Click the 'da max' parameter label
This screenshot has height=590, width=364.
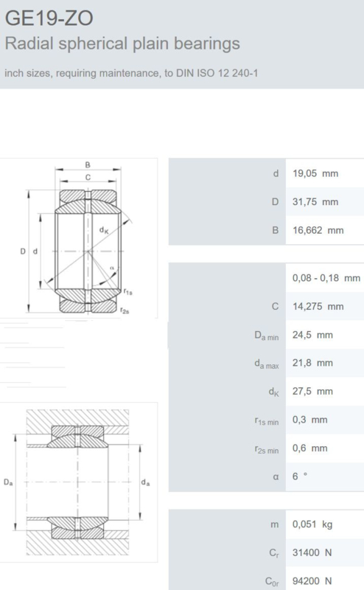coord(267,364)
